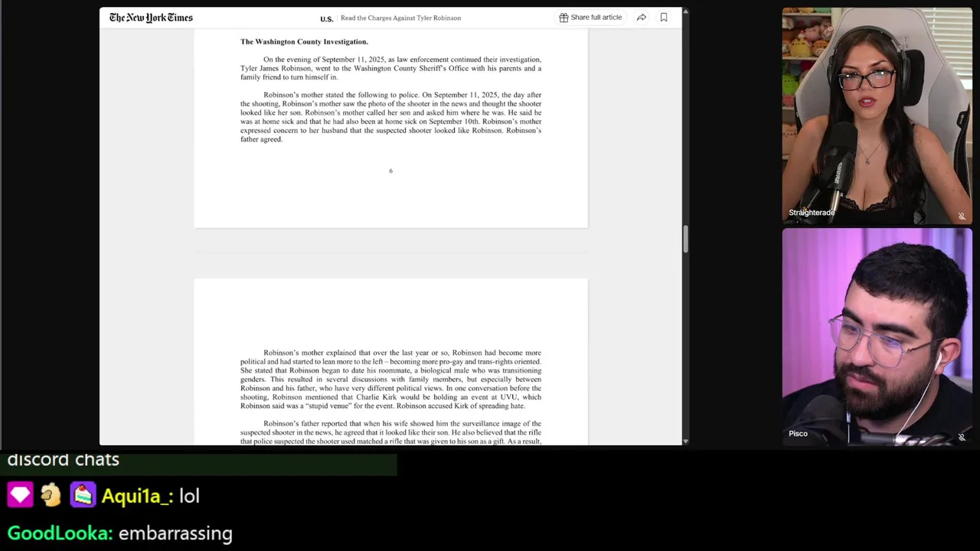Click the pink heart badge in chat
Screen dimensions: 980x551
click(21, 495)
